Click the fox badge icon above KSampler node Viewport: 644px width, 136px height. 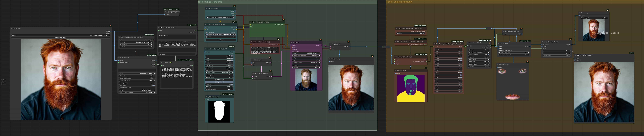pos(321,40)
